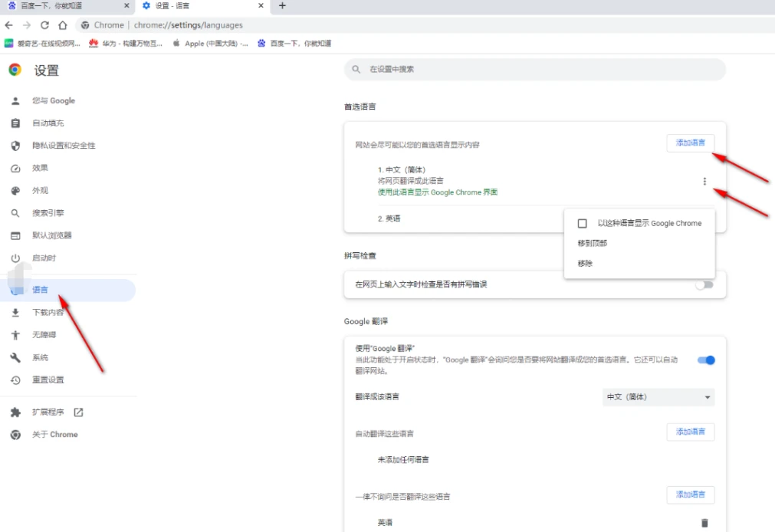Click the accessibility icon for 无障碍
The width and height of the screenshot is (775, 532).
coord(15,335)
